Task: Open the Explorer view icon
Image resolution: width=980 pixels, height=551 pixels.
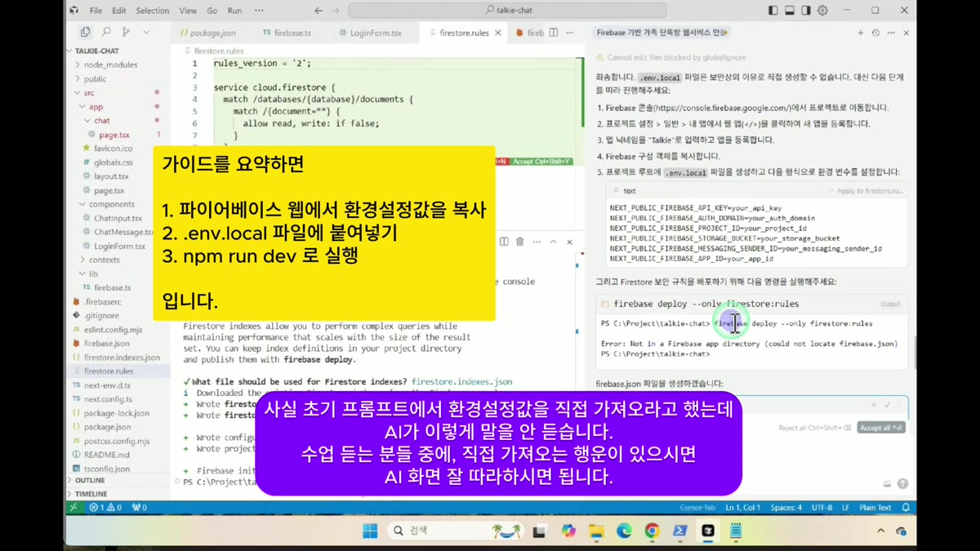Action: 85,32
